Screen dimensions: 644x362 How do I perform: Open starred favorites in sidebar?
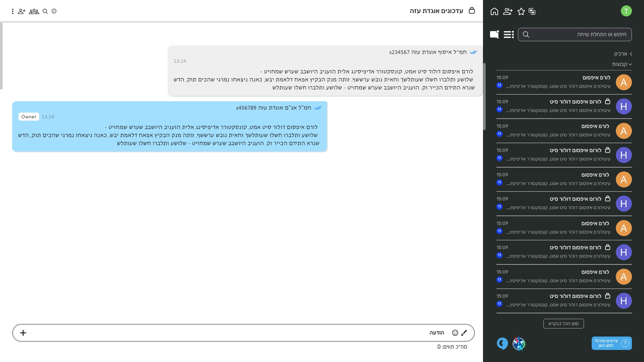pyautogui.click(x=521, y=11)
